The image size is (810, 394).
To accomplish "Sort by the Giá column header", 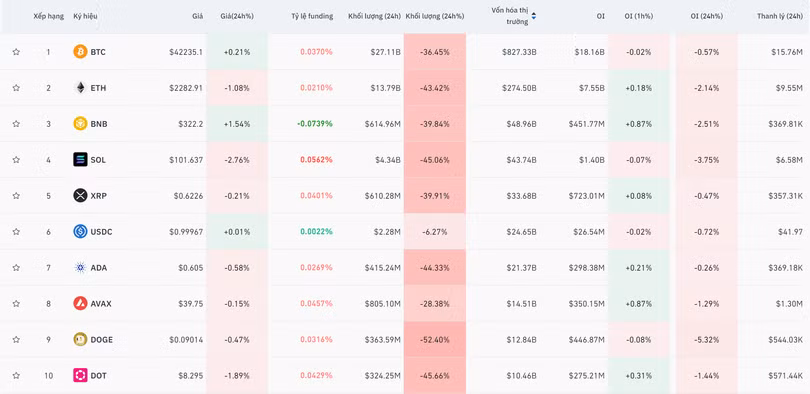I will [197, 16].
